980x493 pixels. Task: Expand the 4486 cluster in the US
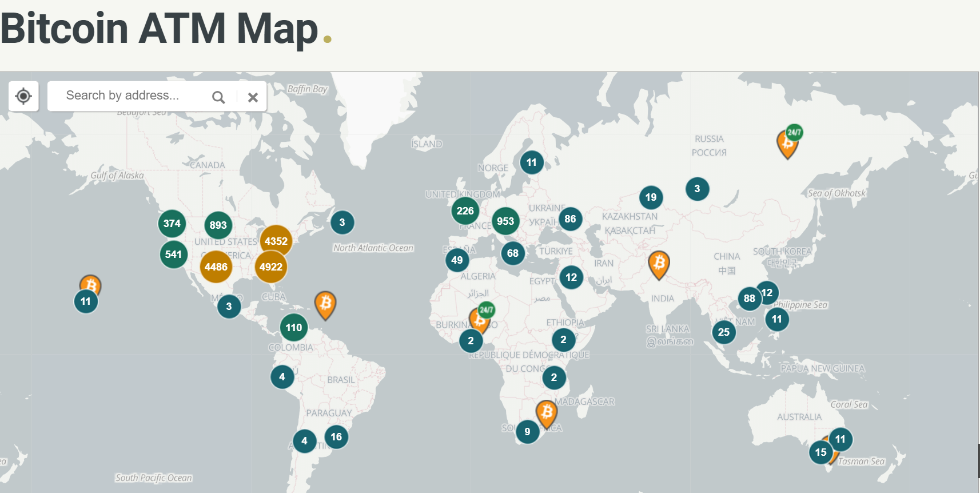click(x=216, y=267)
